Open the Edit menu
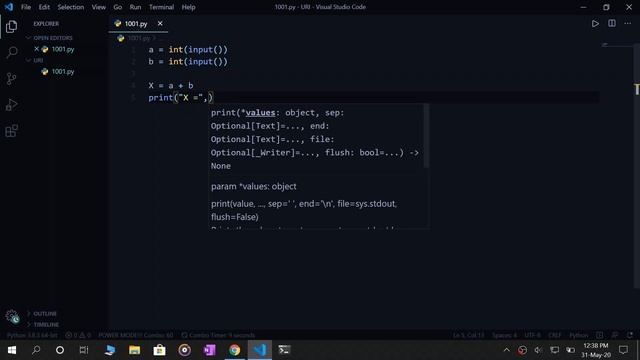The height and width of the screenshot is (360, 640). pyautogui.click(x=44, y=7)
